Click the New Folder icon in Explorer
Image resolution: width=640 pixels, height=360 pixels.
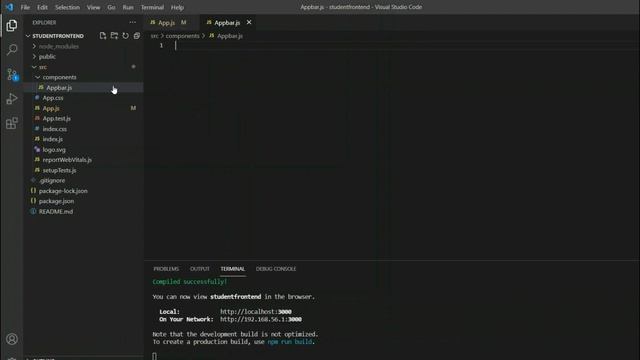pos(114,36)
